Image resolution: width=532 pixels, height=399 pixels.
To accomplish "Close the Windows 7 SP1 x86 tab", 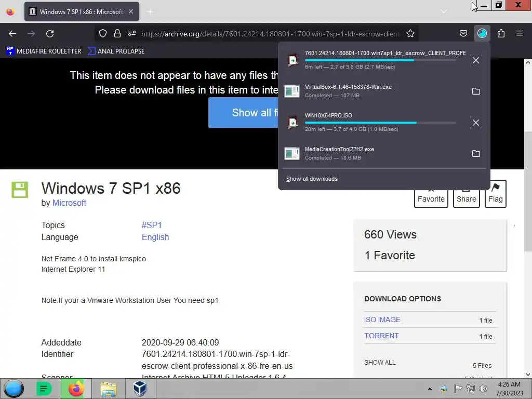I will tap(131, 11).
